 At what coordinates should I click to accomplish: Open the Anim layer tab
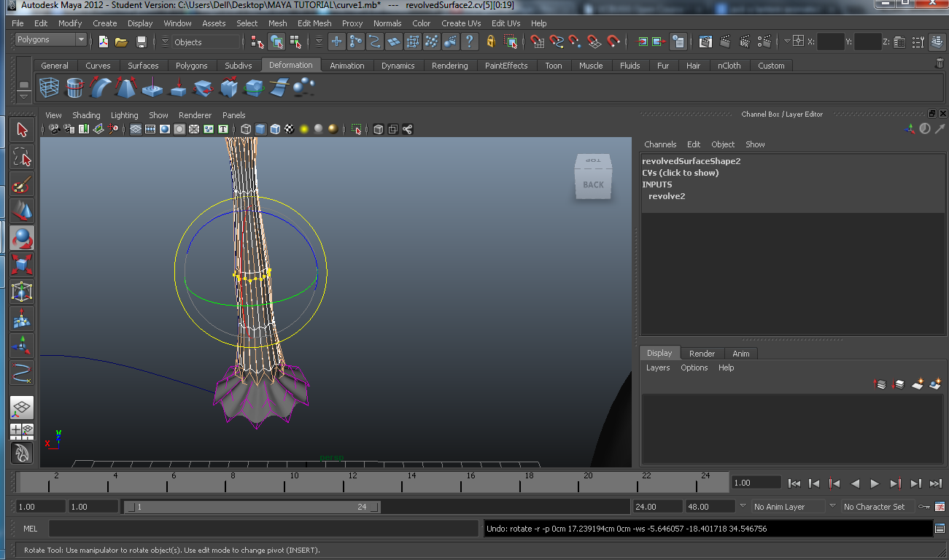[741, 354]
